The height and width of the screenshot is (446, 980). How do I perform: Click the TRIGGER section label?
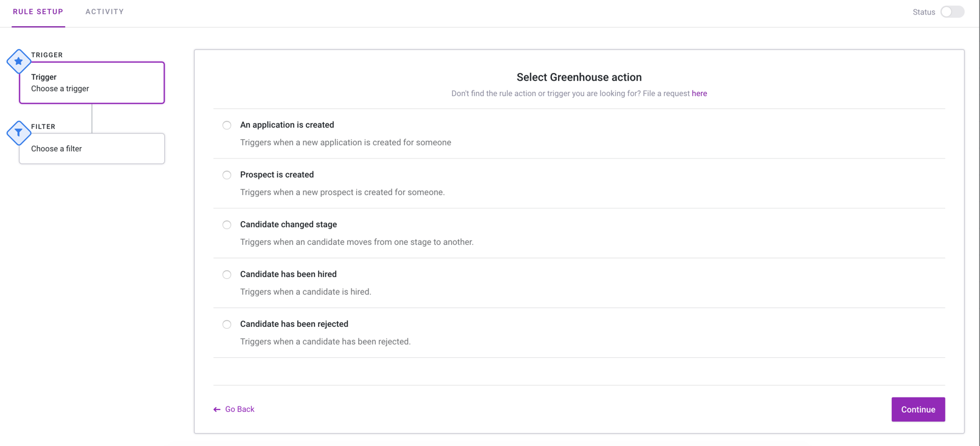(x=47, y=55)
